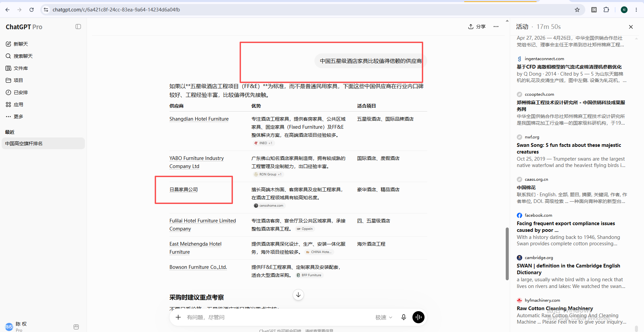The width and height of the screenshot is (644, 332).
Task: Click the icon beside the 陈权 account name
Action: [76, 327]
